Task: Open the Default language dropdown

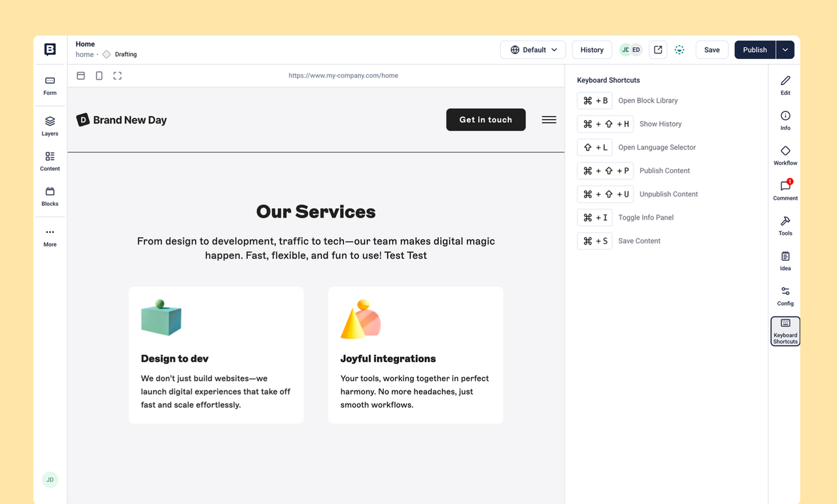Action: tap(533, 50)
